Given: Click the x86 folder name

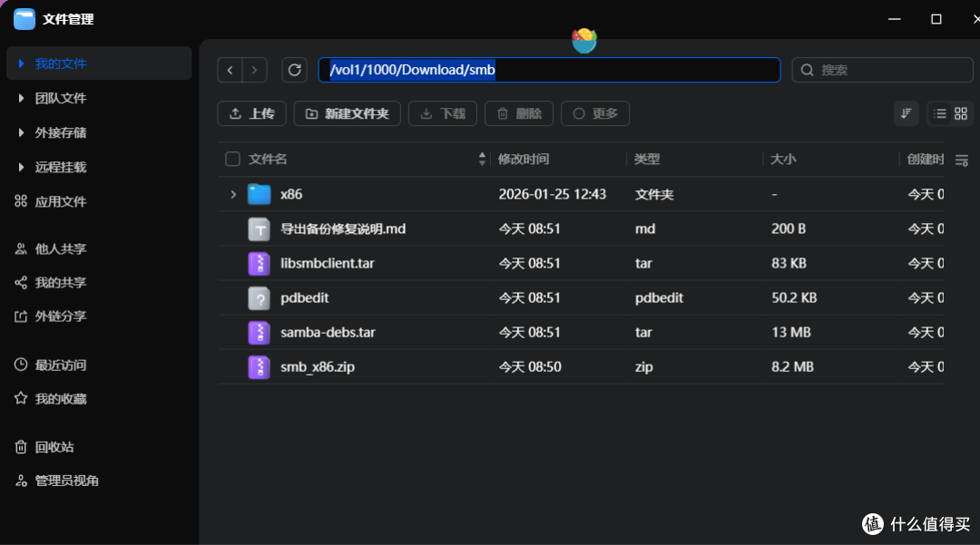Looking at the screenshot, I should [291, 194].
